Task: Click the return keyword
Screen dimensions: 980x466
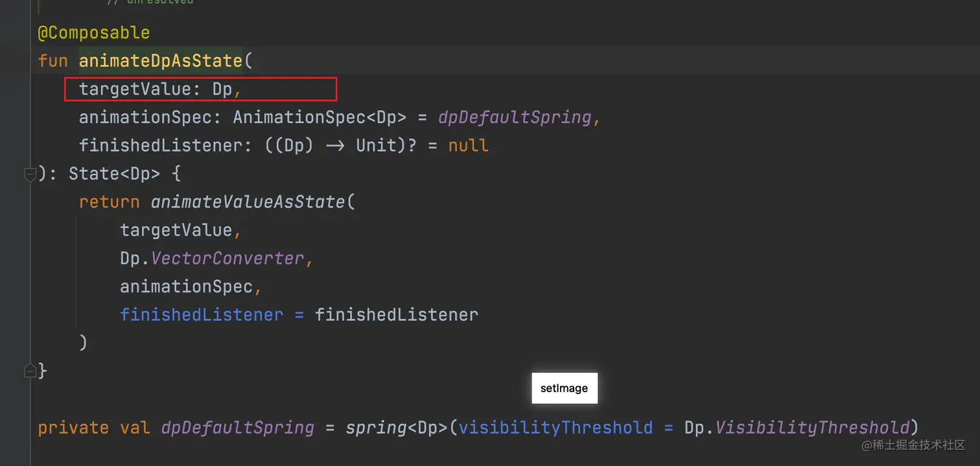Action: coord(109,202)
